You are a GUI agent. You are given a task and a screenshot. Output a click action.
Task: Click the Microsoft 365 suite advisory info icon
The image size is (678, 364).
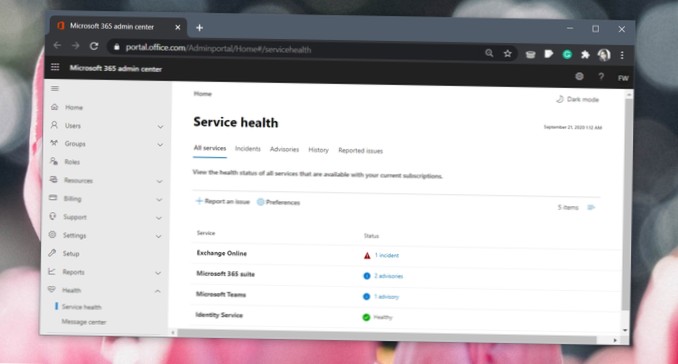pyautogui.click(x=367, y=276)
